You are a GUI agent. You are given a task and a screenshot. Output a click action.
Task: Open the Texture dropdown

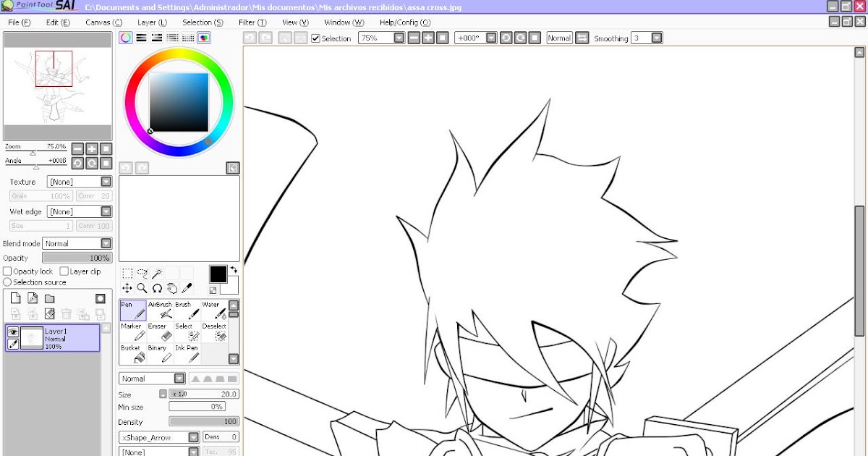(x=106, y=182)
